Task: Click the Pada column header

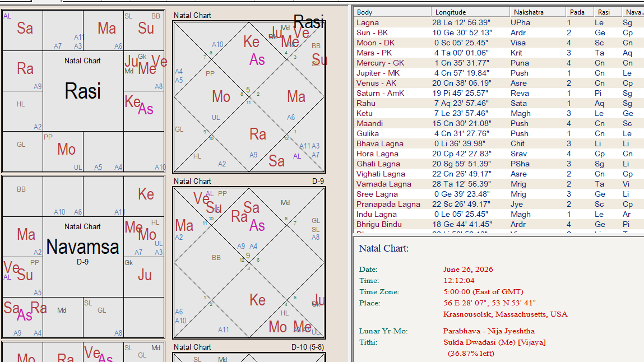Action: coord(579,12)
